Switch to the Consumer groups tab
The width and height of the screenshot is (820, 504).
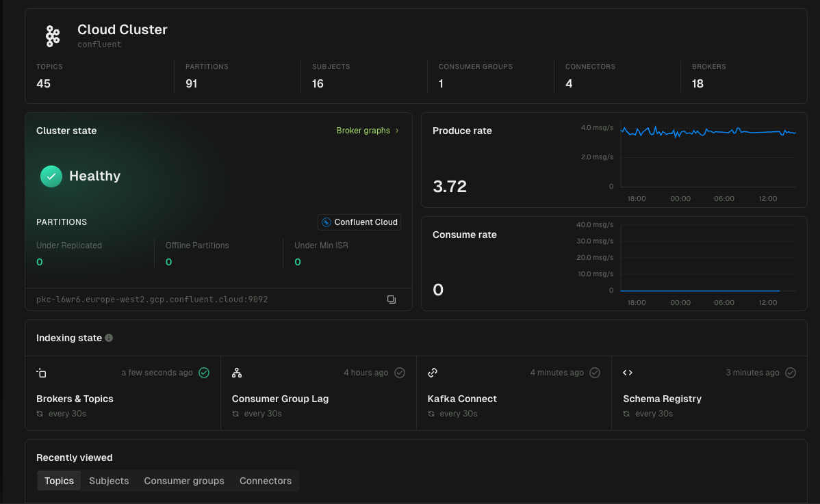pyautogui.click(x=183, y=481)
